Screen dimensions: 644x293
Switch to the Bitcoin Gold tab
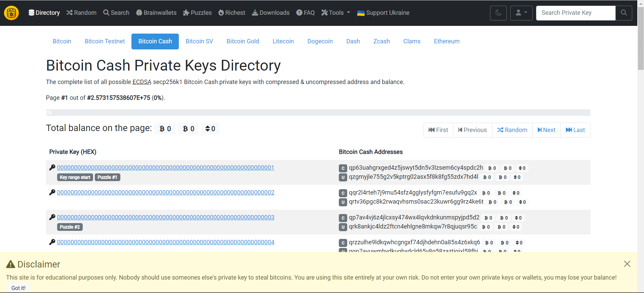(x=243, y=41)
